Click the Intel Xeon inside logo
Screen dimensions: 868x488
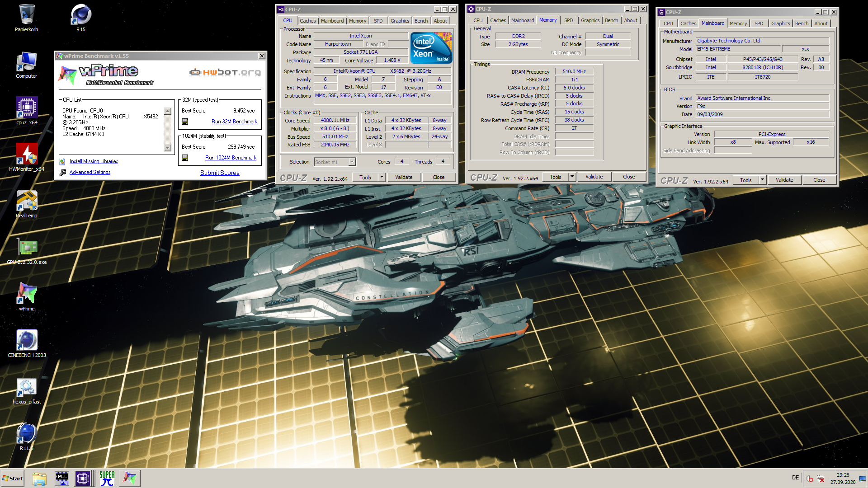tap(431, 47)
